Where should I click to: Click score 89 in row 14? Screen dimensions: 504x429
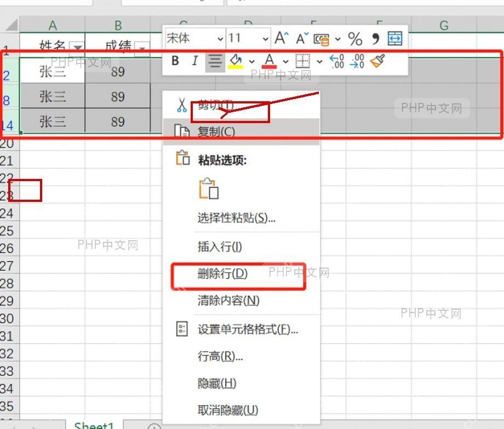(118, 121)
